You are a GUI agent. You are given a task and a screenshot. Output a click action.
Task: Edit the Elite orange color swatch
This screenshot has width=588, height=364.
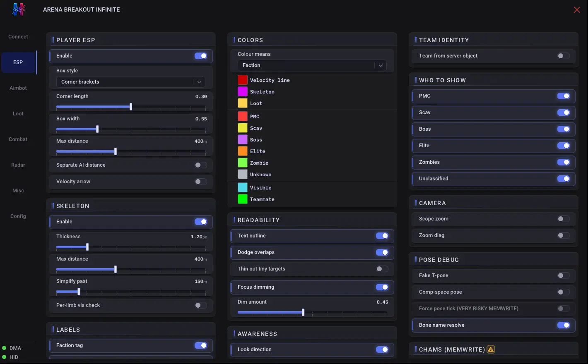(x=243, y=151)
